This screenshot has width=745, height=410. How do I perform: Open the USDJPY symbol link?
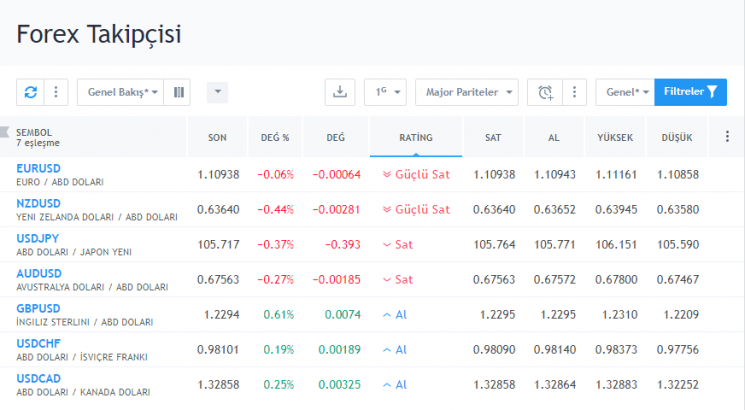[x=38, y=238]
